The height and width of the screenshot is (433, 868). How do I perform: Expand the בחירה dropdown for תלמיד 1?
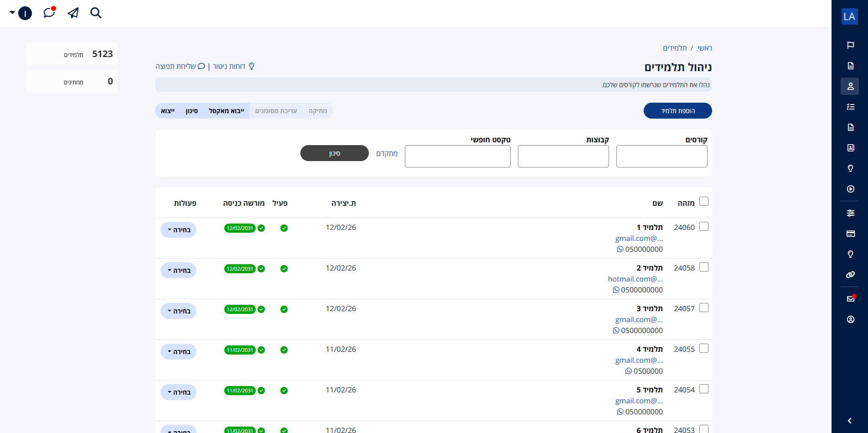tap(178, 230)
